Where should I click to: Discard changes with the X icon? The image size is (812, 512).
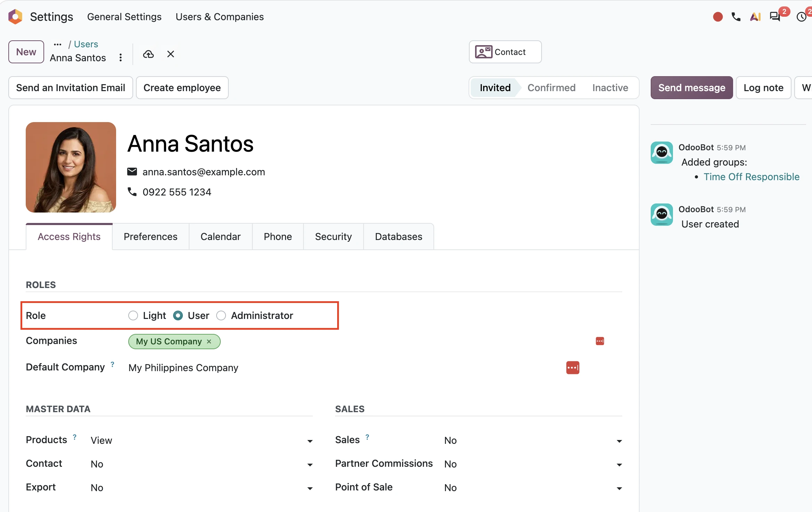point(170,54)
